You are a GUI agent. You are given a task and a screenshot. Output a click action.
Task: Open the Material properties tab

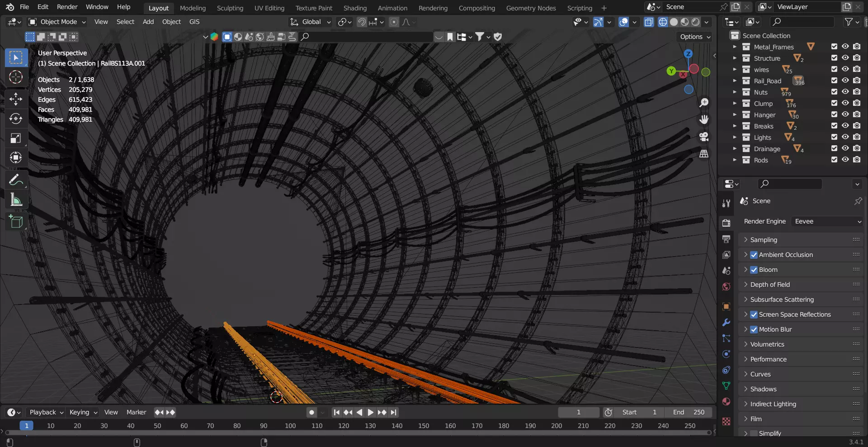pyautogui.click(x=726, y=402)
